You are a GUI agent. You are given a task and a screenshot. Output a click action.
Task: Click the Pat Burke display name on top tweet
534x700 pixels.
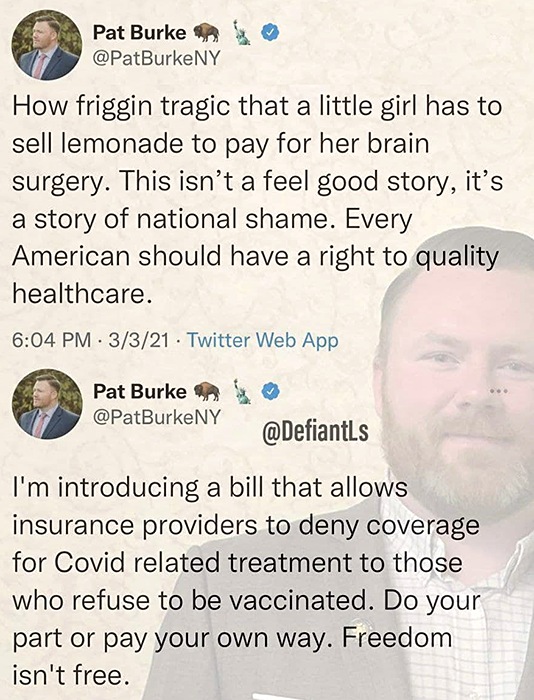139,33
